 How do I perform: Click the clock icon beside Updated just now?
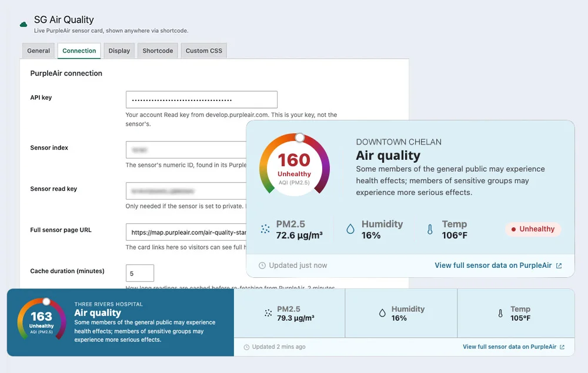(x=262, y=266)
